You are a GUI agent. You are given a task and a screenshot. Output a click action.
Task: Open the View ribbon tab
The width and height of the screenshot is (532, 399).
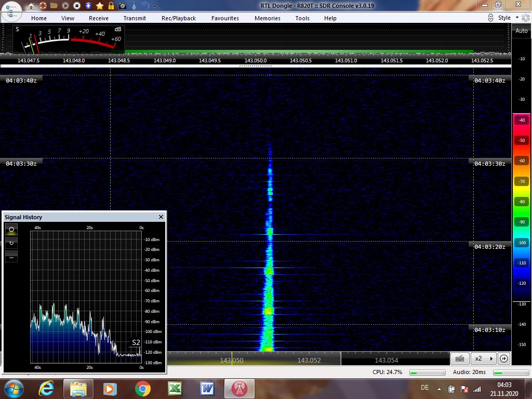tap(68, 18)
